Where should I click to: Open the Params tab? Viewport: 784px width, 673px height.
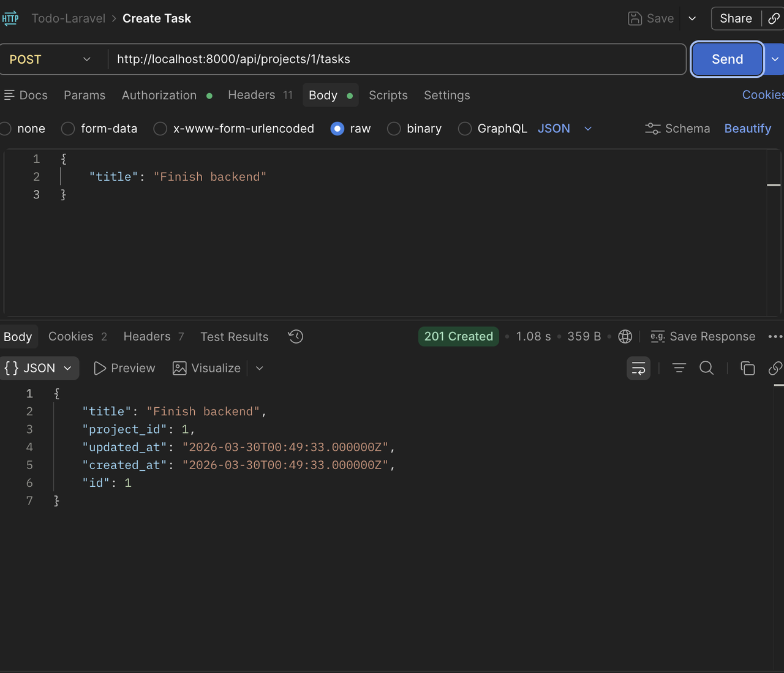[85, 96]
